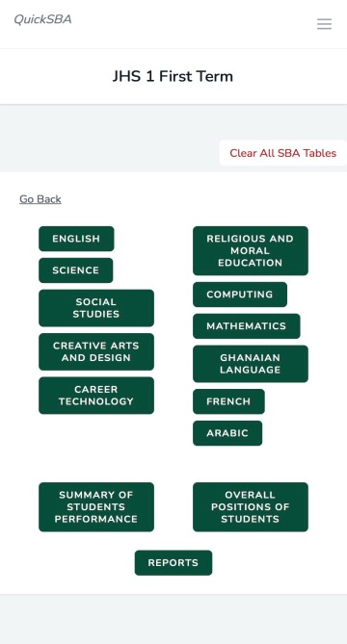Click the QuickSBA logo
347x644 pixels.
click(42, 19)
